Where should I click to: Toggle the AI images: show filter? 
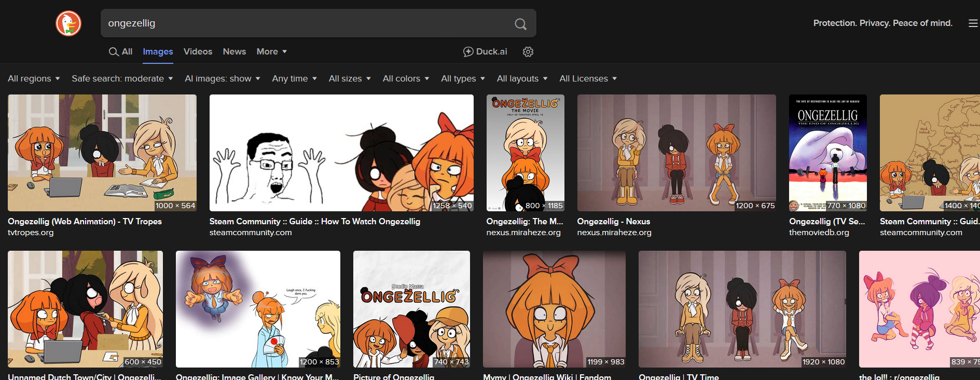click(x=222, y=78)
